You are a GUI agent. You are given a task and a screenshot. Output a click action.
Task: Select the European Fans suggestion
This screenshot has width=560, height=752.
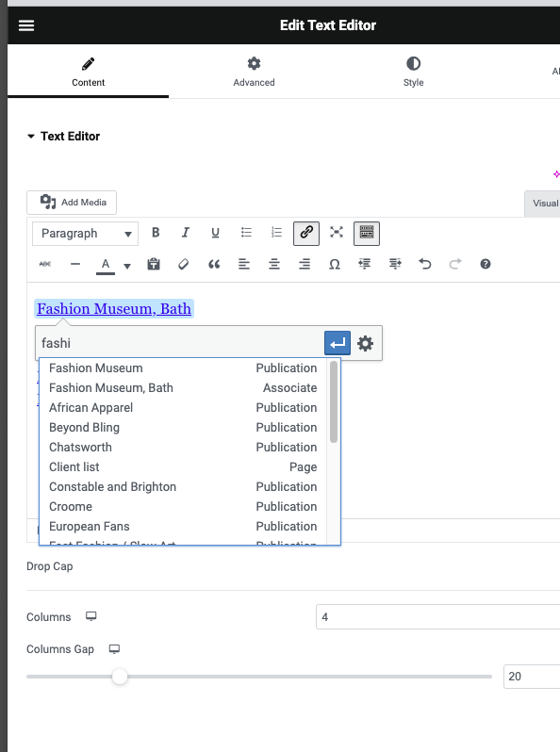183,526
